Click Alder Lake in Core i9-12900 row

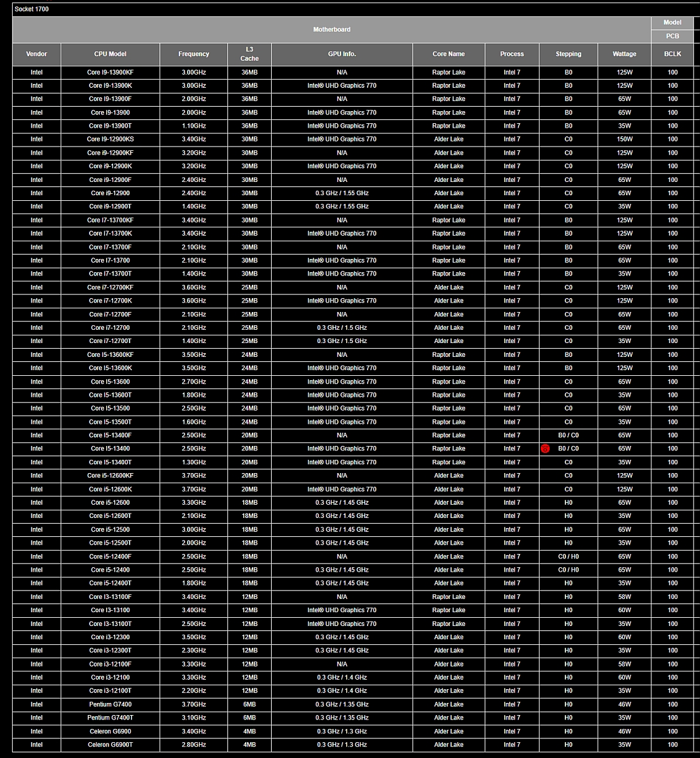[x=449, y=193]
